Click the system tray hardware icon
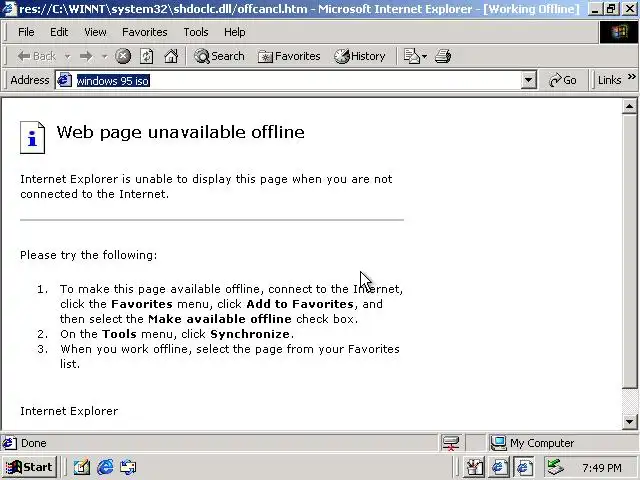Viewport: 640px width, 480px height. (556, 467)
